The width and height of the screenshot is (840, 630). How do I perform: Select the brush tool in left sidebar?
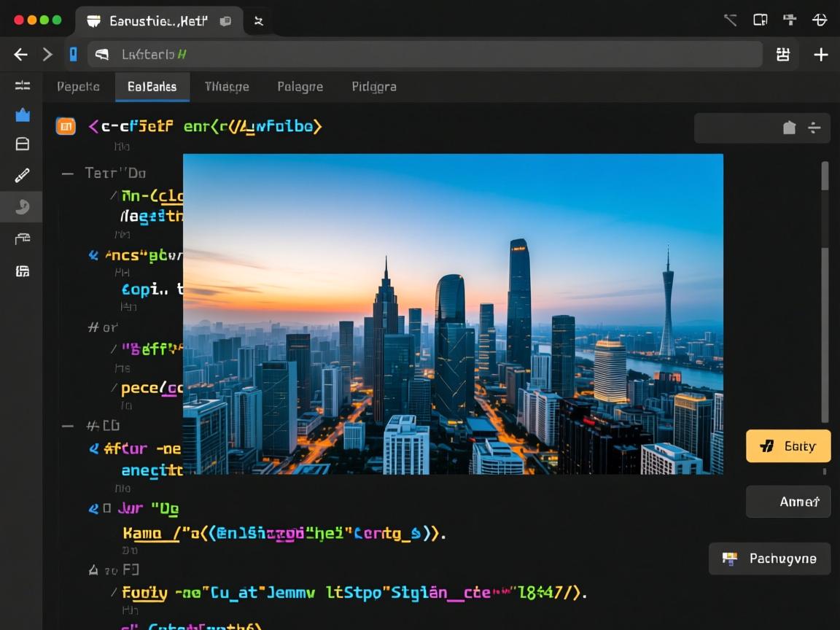23,175
